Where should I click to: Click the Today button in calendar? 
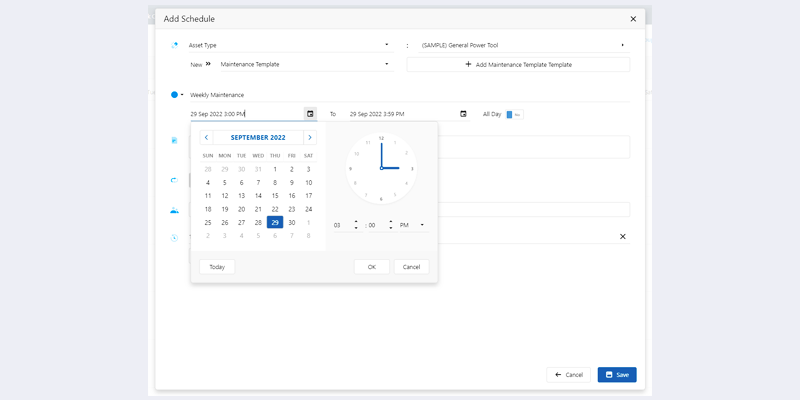click(x=217, y=267)
